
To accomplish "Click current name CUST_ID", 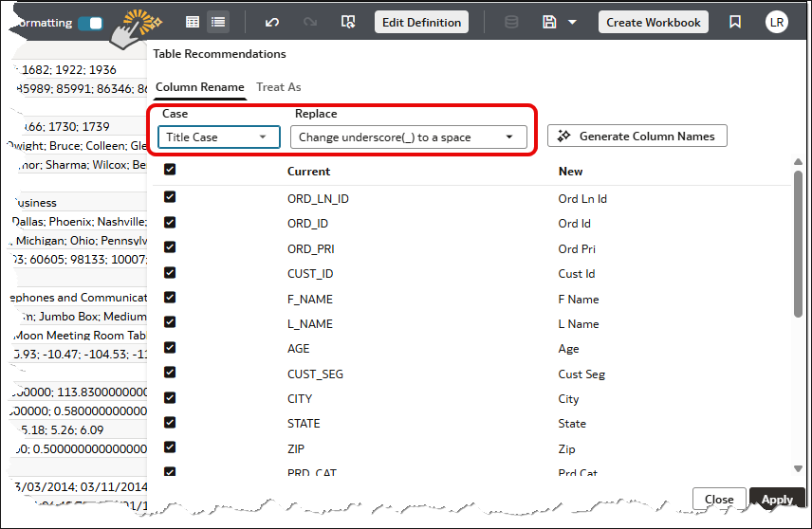I will (x=310, y=274).
